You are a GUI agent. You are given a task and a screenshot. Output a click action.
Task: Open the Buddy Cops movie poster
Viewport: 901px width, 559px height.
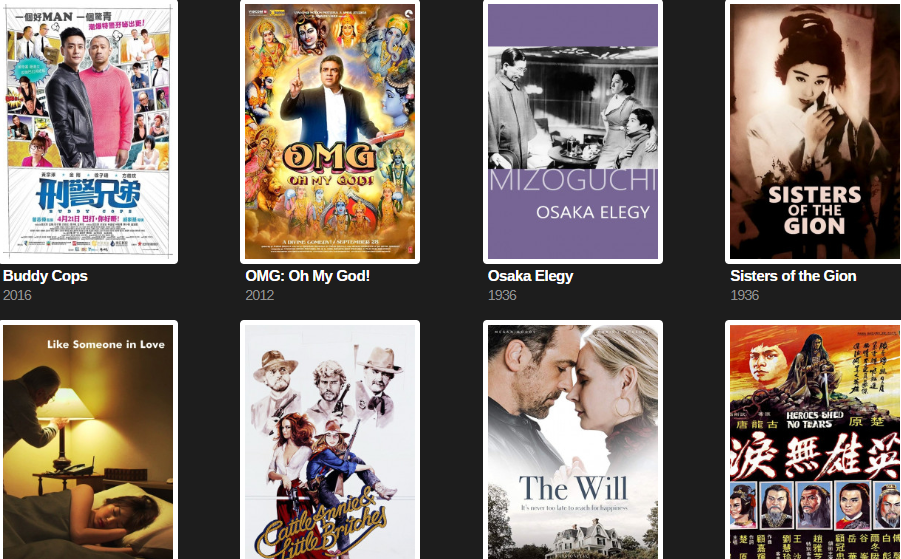[88, 132]
